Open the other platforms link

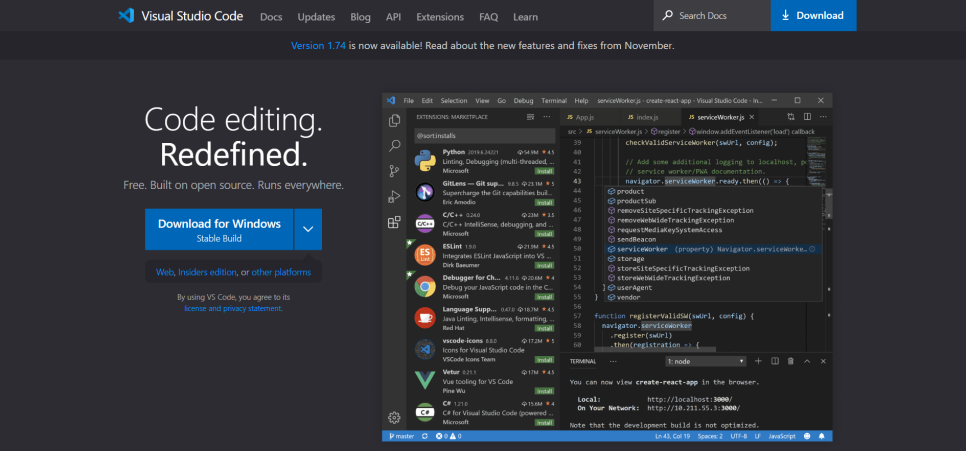point(281,272)
